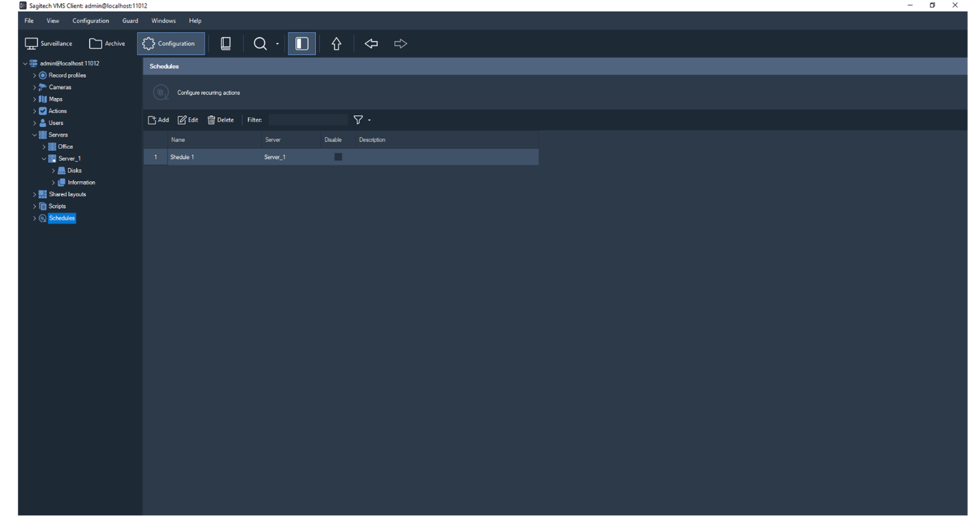Viewport: 980px width, 516px height.
Task: Select the Shared layouts tree item
Action: click(67, 194)
